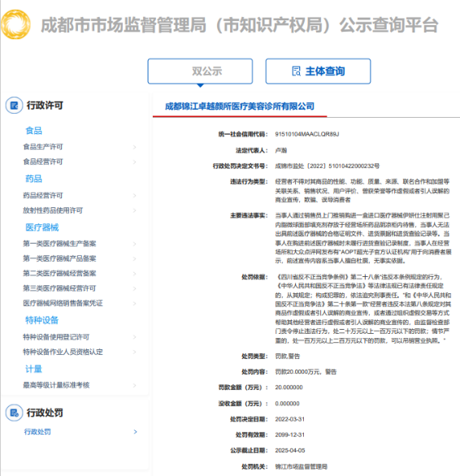Open the 双公示 tab

coord(200,71)
